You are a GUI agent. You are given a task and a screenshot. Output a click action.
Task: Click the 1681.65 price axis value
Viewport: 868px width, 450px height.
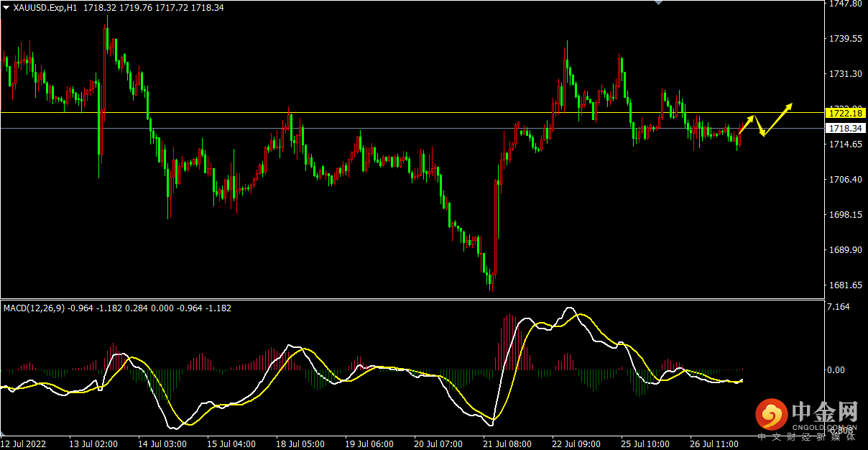[x=846, y=285]
